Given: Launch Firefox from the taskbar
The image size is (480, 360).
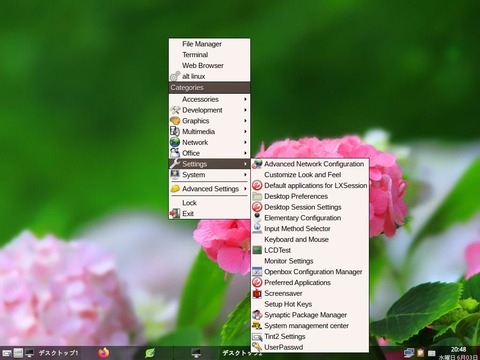Looking at the screenshot, I should pos(104,353).
